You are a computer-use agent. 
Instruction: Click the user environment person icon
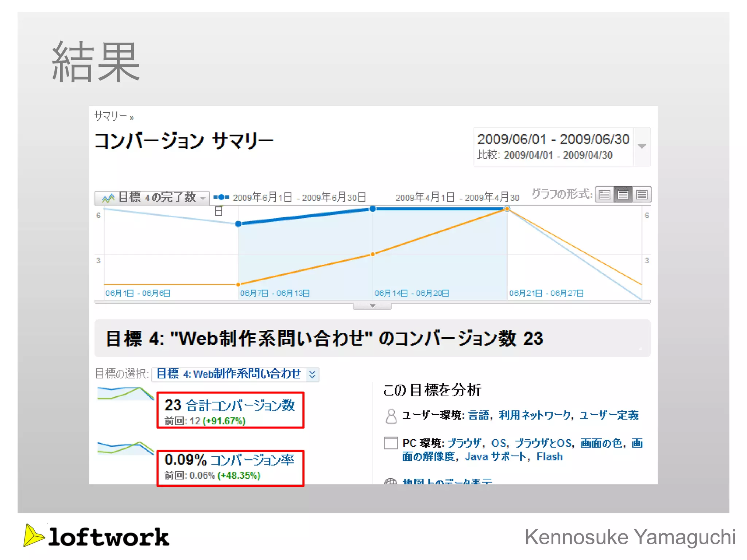pyautogui.click(x=391, y=416)
